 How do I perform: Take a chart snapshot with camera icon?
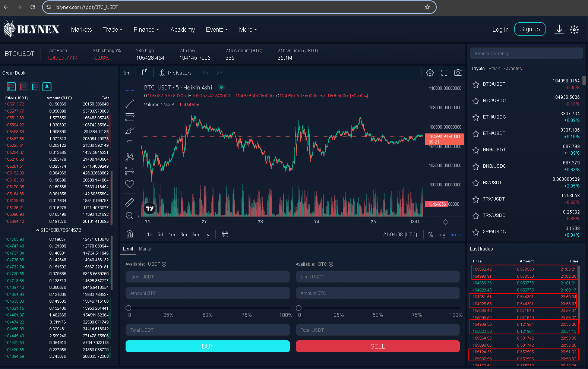click(x=458, y=73)
